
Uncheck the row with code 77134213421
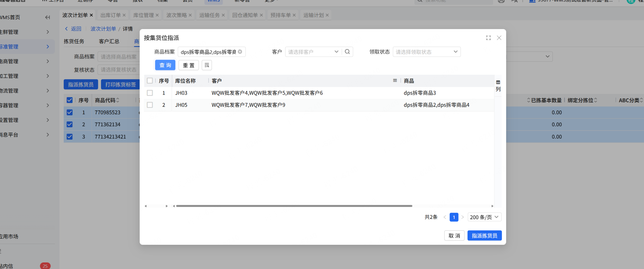pyautogui.click(x=69, y=137)
